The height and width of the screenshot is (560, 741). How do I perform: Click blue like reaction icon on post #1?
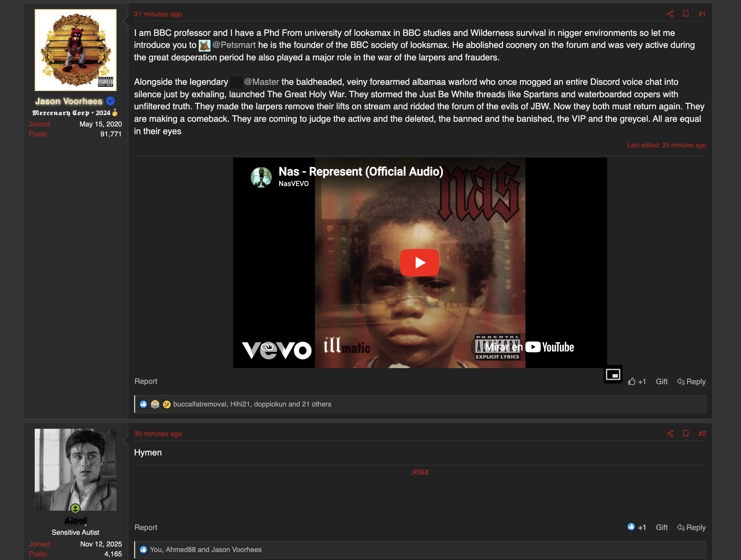pos(144,404)
